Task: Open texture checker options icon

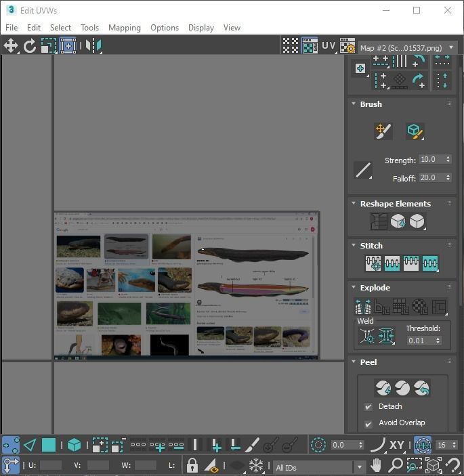Action: point(347,45)
